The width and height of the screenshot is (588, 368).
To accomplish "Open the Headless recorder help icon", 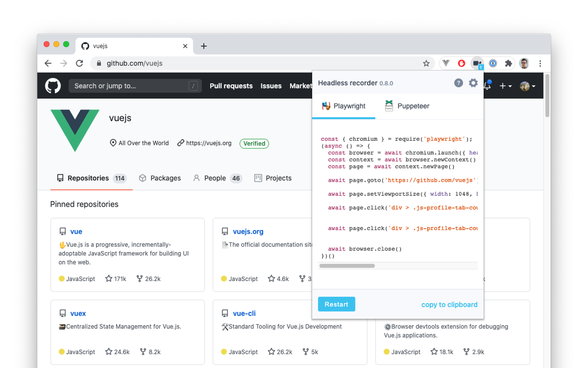I will point(458,83).
